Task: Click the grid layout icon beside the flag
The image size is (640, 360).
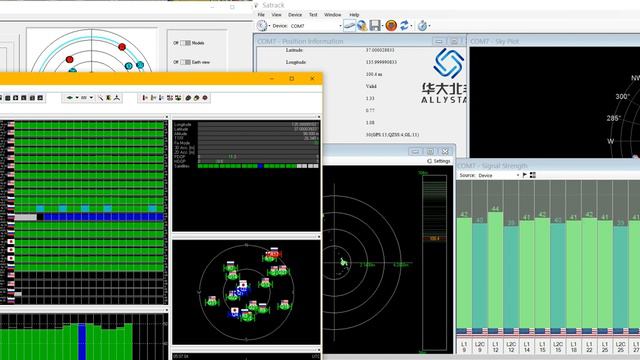Action: [x=533, y=175]
